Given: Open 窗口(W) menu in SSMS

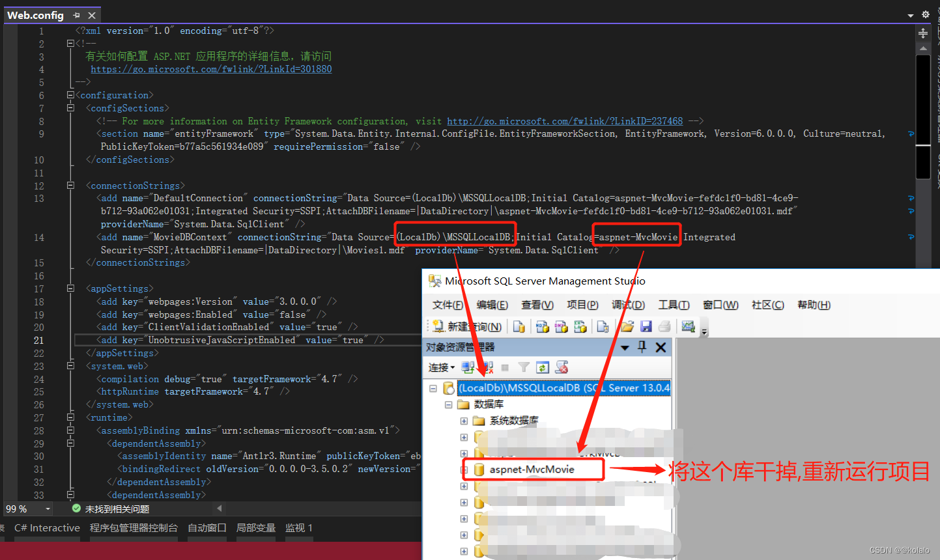Looking at the screenshot, I should click(x=720, y=305).
